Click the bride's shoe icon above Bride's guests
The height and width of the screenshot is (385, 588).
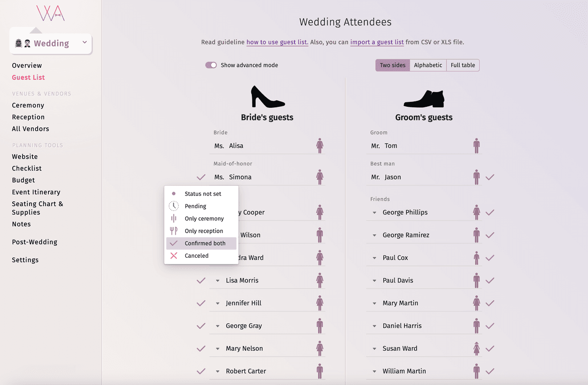(268, 98)
